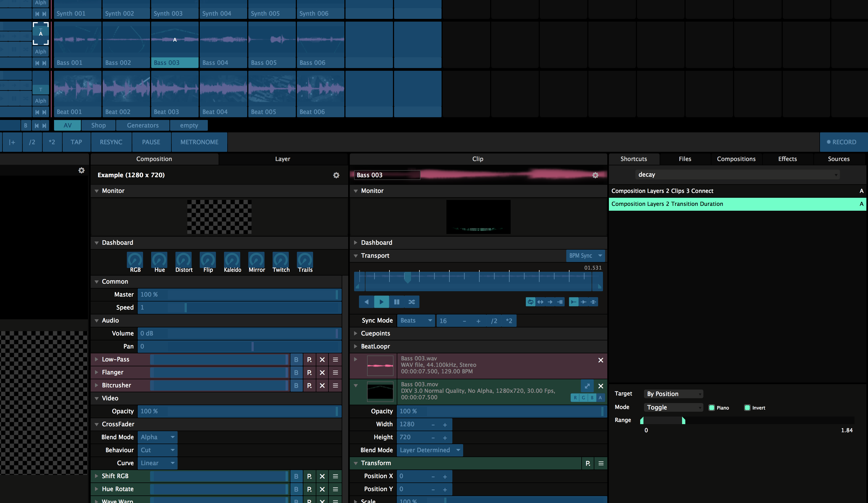Pause the clip in Transport
The width and height of the screenshot is (868, 503).
tap(397, 302)
